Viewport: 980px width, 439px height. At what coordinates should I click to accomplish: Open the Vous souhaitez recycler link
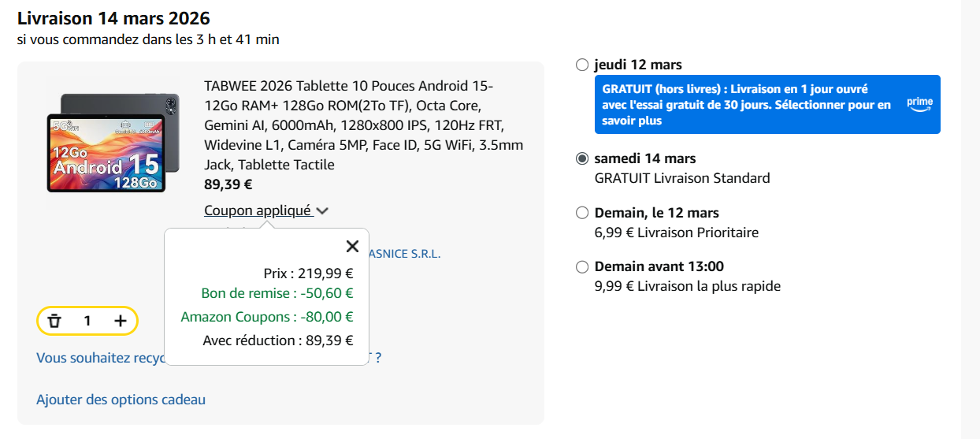point(99,358)
